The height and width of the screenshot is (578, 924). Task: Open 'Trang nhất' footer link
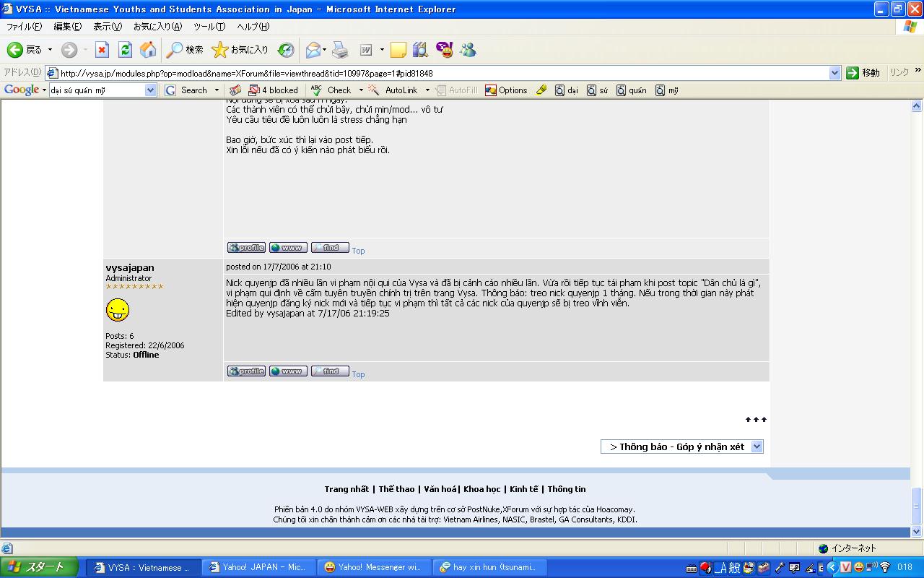click(346, 489)
